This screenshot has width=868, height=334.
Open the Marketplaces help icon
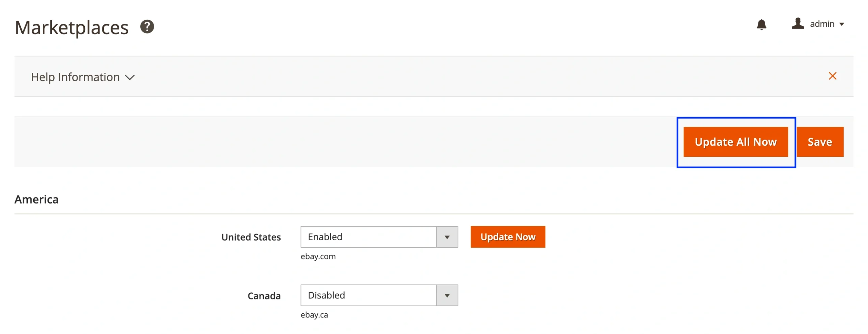[147, 27]
